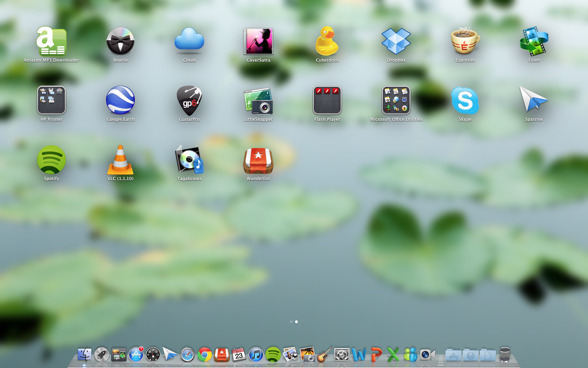Open Finder from the Dock
The image size is (588, 368).
pyautogui.click(x=84, y=355)
